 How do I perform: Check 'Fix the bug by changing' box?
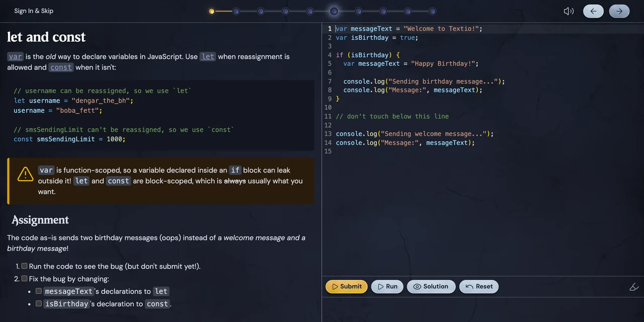click(24, 279)
